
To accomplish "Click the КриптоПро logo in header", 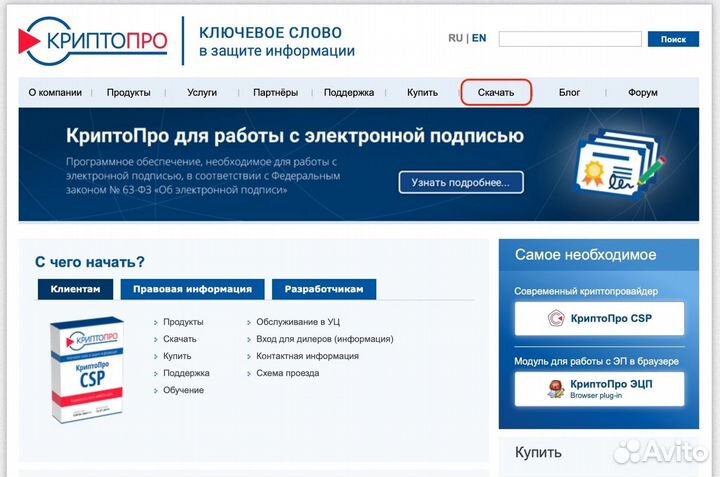I will pyautogui.click(x=93, y=41).
